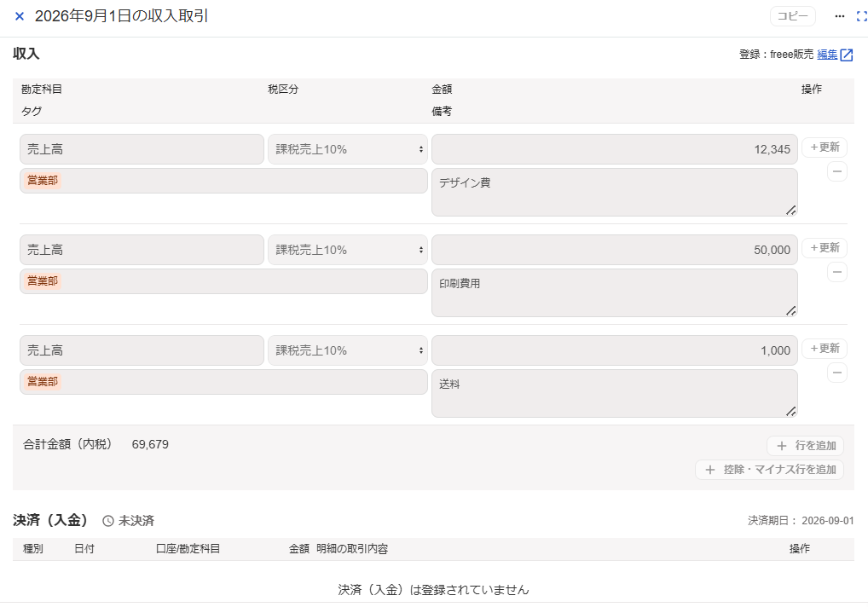Remove the 印刷費用 row with minus icon

pyautogui.click(x=837, y=272)
